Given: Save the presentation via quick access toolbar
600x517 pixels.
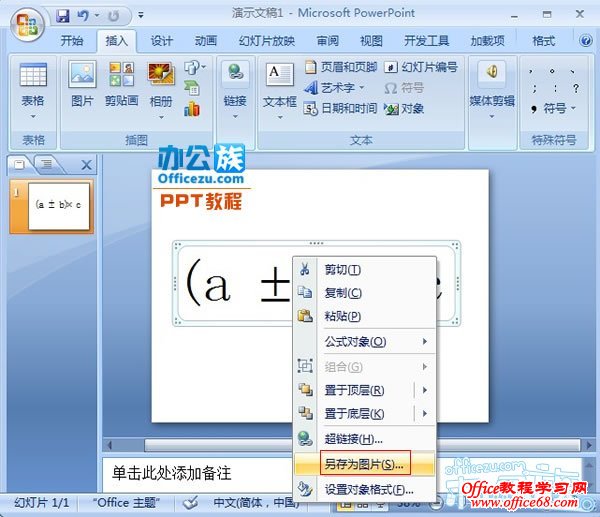Looking at the screenshot, I should (x=63, y=16).
